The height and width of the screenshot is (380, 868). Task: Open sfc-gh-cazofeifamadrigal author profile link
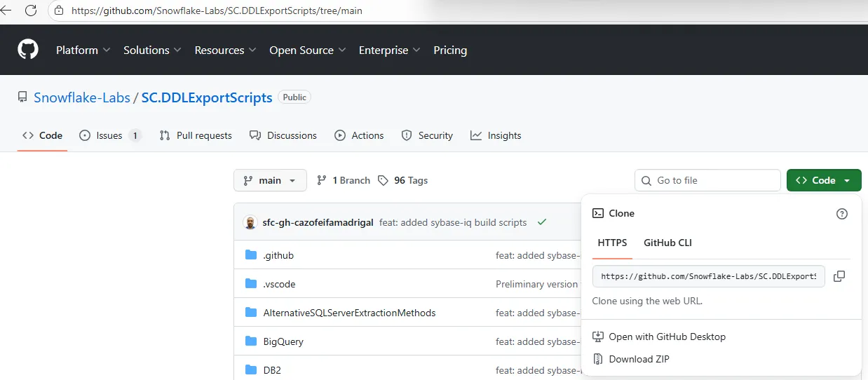318,222
